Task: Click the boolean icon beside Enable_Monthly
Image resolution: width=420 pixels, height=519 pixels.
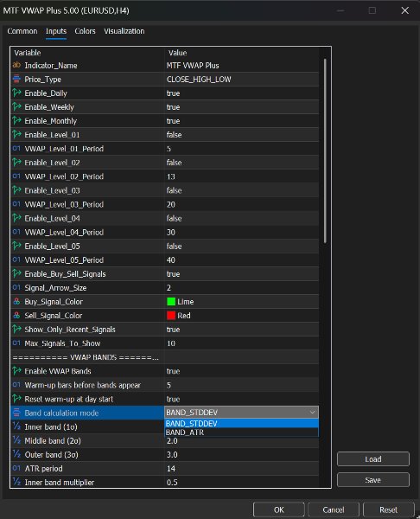Action: [16, 121]
